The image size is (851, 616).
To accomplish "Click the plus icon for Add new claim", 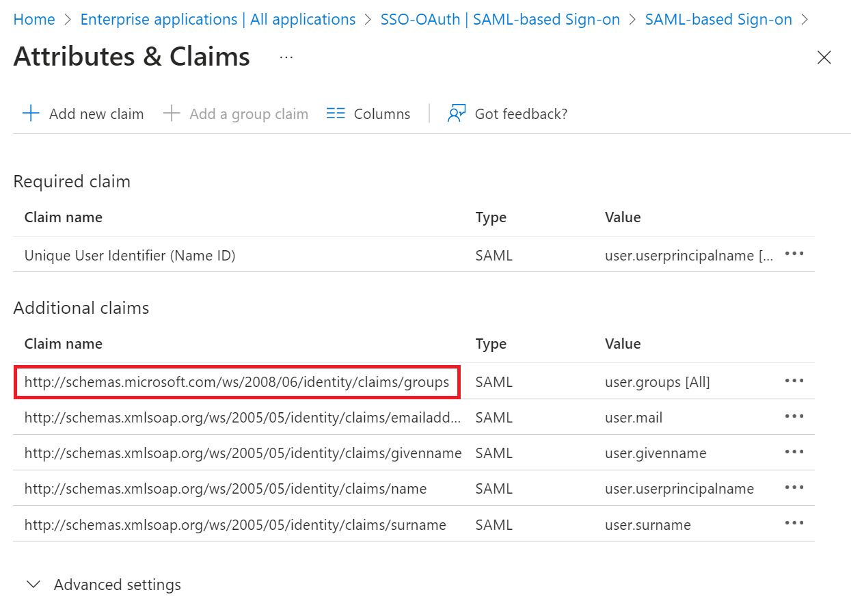I will click(x=31, y=113).
